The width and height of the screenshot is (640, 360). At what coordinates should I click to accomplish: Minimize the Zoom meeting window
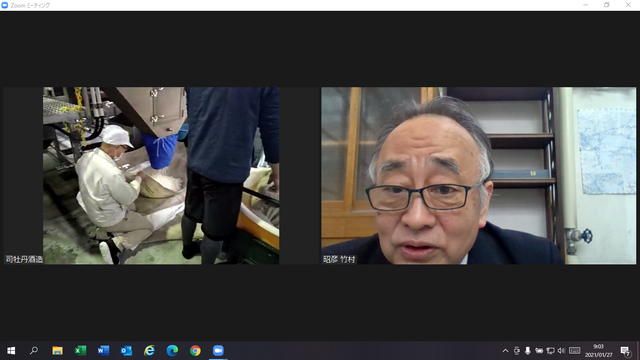586,5
